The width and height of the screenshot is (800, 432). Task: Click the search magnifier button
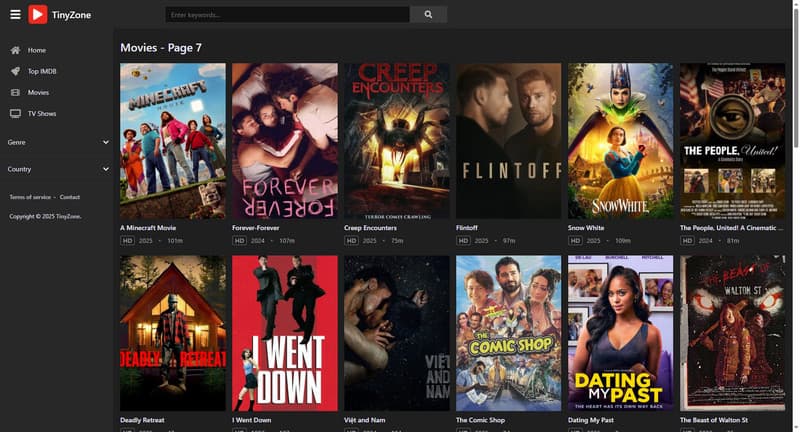[428, 14]
